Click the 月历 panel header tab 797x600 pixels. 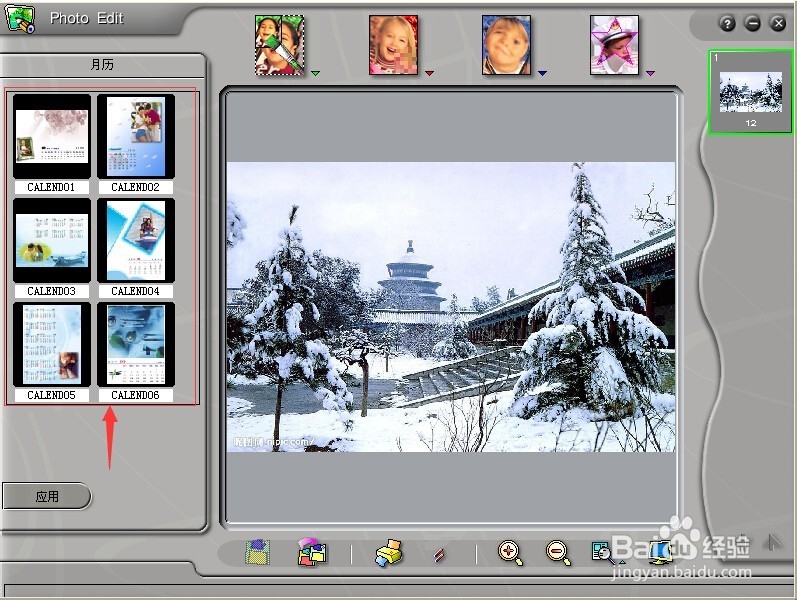(103, 65)
